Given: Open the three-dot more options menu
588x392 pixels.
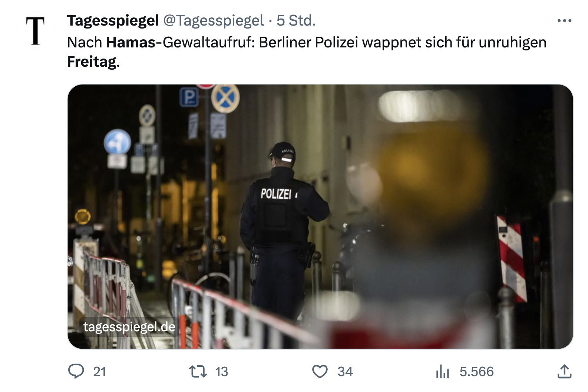Looking at the screenshot, I should click(564, 21).
